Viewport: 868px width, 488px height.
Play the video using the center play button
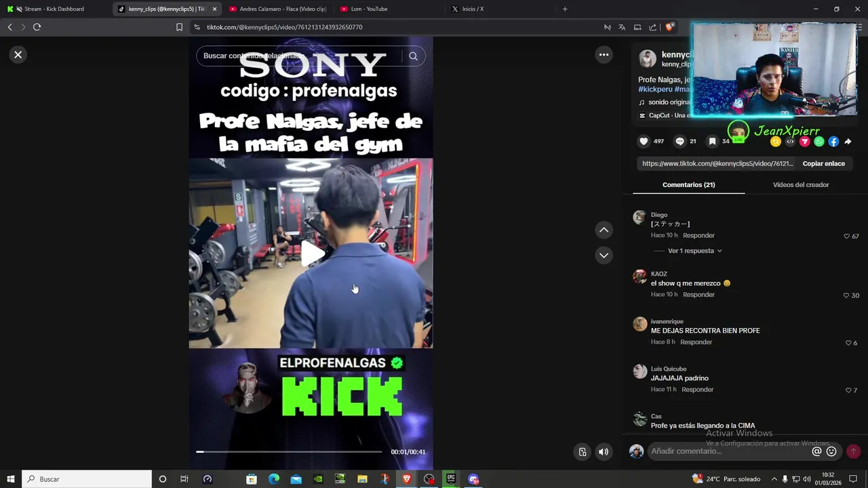[x=312, y=253]
